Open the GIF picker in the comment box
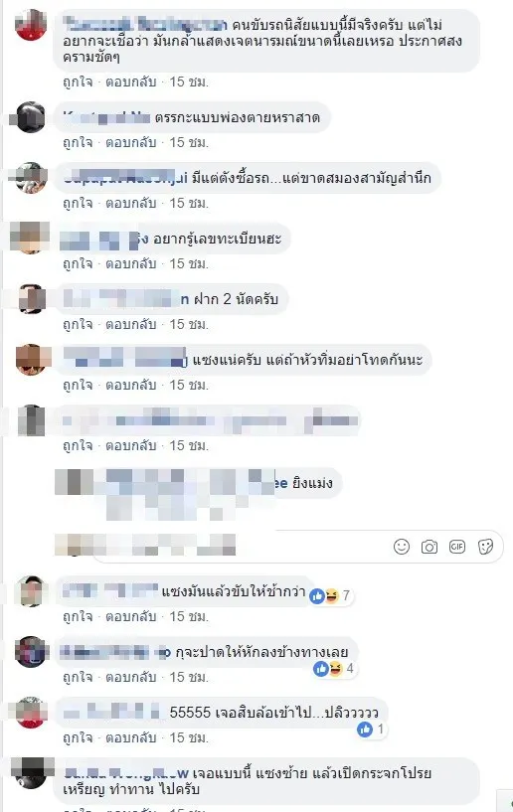Screen dimensions: 513x812 click(x=457, y=547)
